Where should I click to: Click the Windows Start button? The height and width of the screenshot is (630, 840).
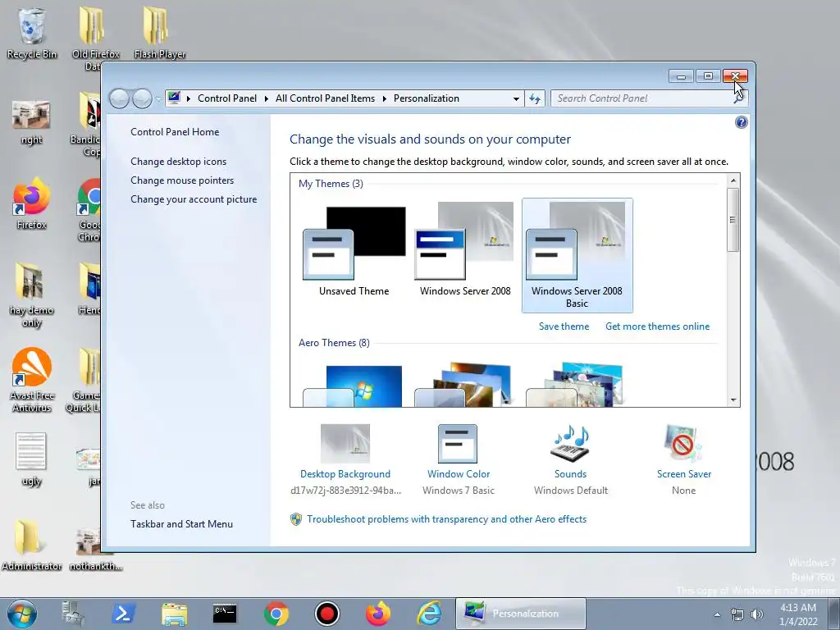22,614
